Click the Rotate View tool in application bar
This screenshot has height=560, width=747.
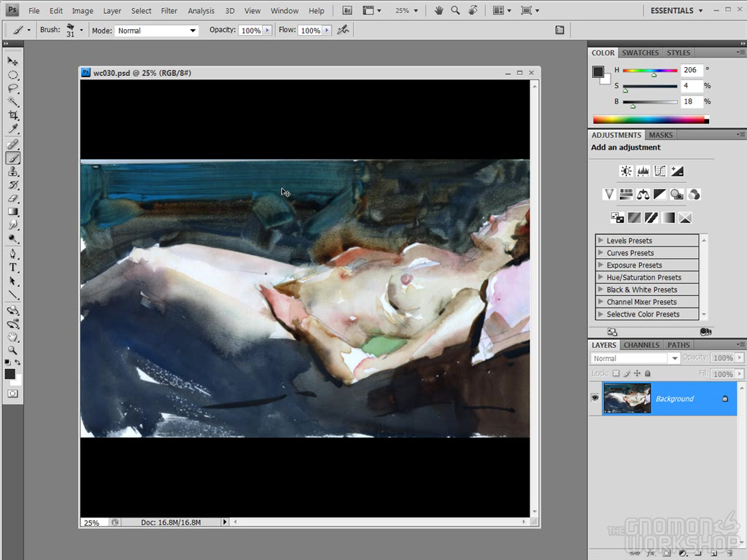click(x=473, y=10)
